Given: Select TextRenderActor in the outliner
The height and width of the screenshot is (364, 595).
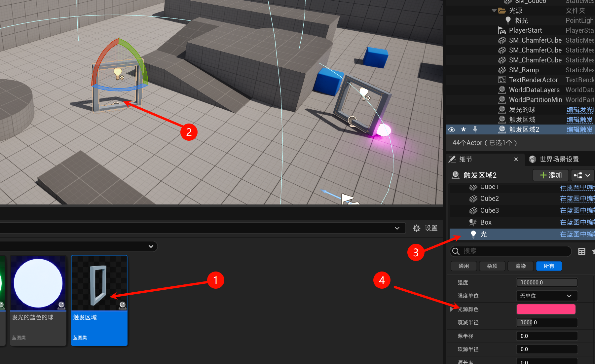Looking at the screenshot, I should tap(533, 80).
